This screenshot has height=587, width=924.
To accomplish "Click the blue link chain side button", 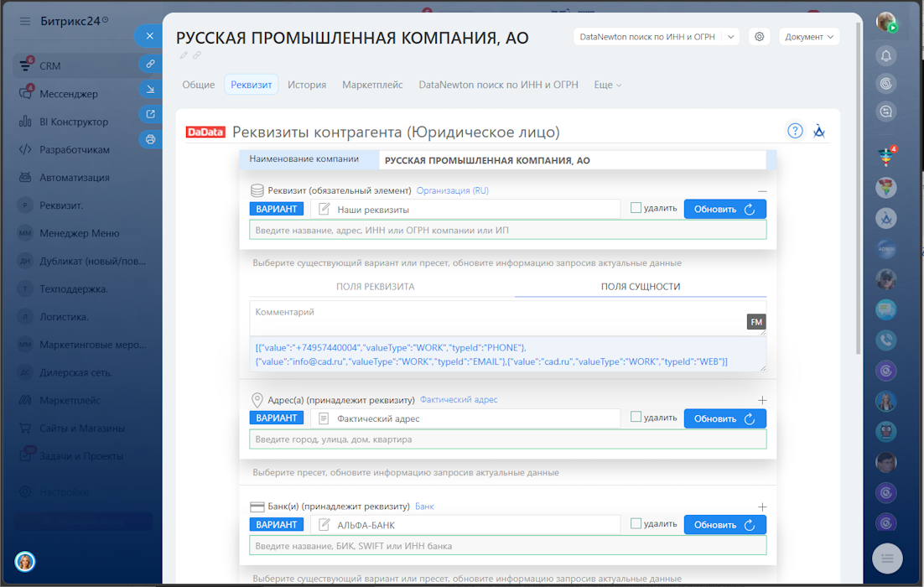I will tap(150, 64).
